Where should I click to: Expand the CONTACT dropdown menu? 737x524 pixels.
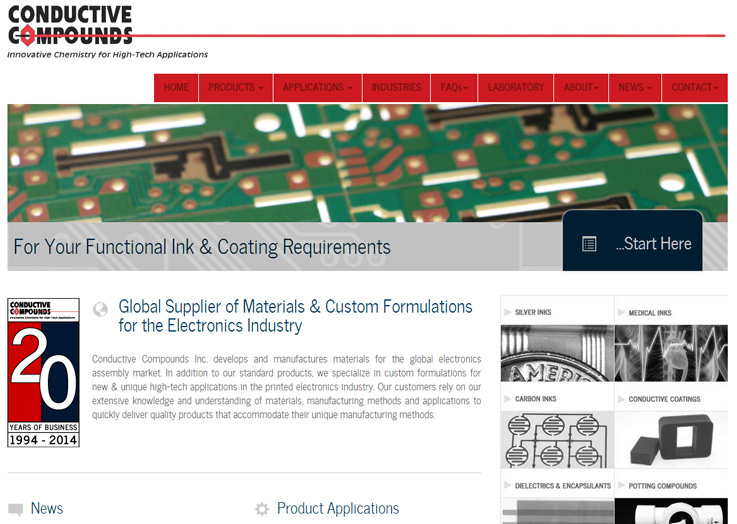(x=695, y=87)
